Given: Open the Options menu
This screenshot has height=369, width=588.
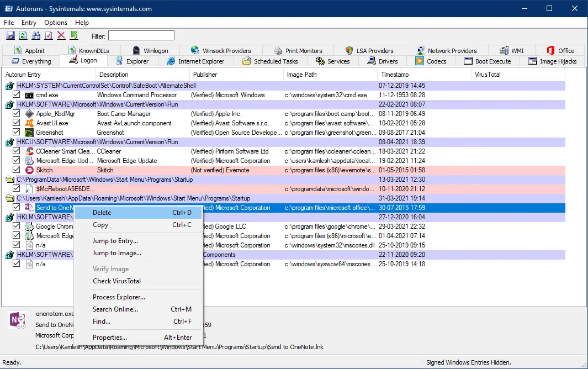Looking at the screenshot, I should click(56, 23).
